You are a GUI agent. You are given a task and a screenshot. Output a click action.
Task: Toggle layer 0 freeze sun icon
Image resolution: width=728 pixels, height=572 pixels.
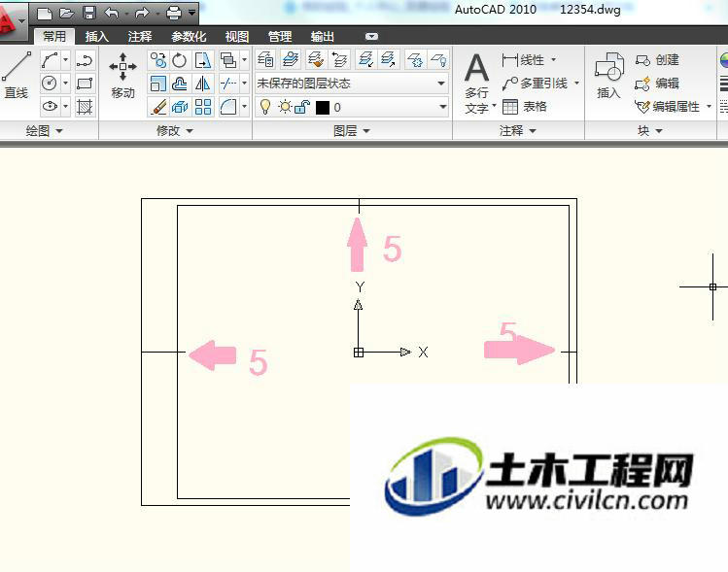point(285,107)
